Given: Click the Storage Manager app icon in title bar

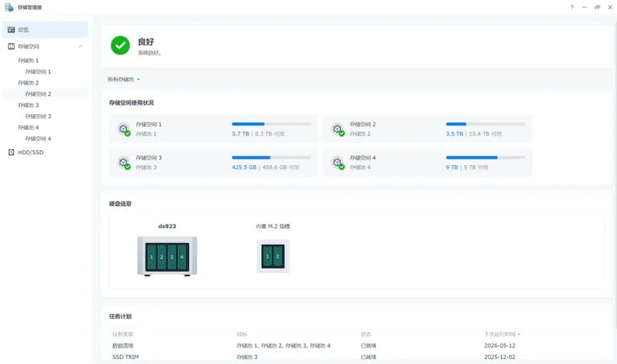Looking at the screenshot, I should click(9, 7).
